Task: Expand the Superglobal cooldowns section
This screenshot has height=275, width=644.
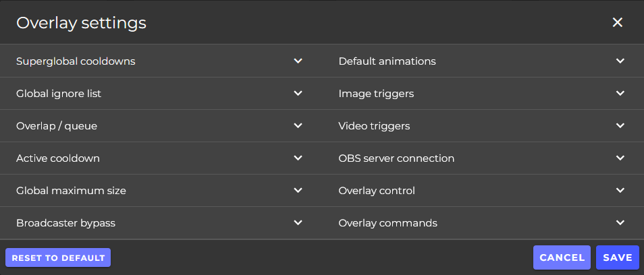Action: (159, 61)
